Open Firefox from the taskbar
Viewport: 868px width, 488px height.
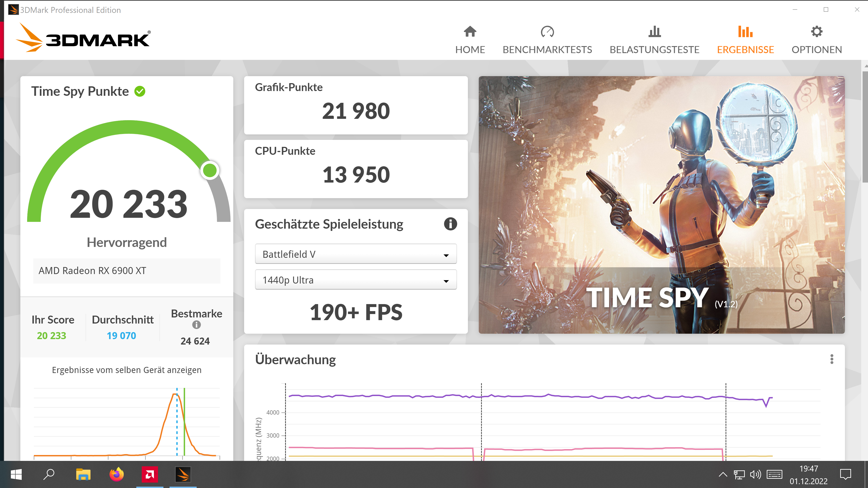pyautogui.click(x=117, y=474)
